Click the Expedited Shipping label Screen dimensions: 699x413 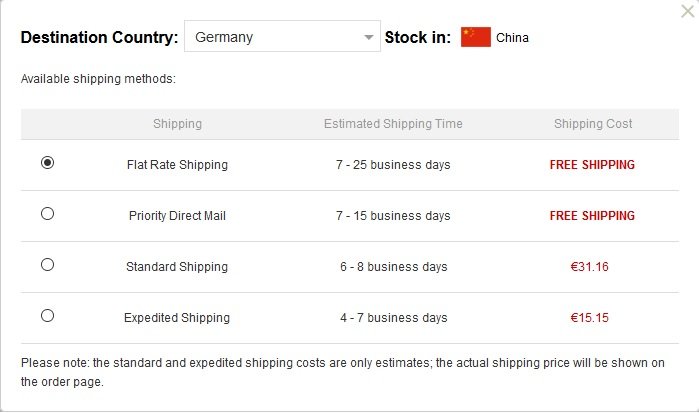(x=177, y=318)
